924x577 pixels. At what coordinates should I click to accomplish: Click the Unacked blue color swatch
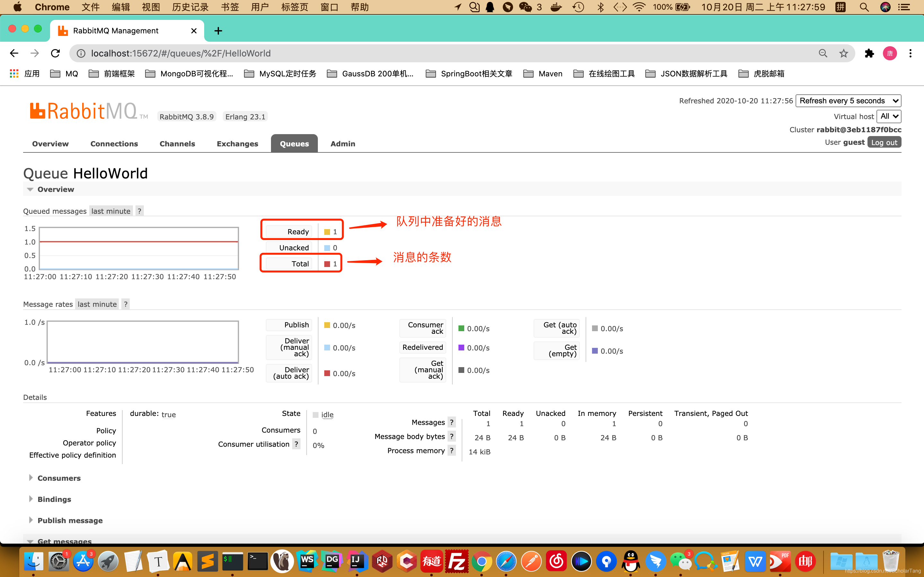[327, 248]
